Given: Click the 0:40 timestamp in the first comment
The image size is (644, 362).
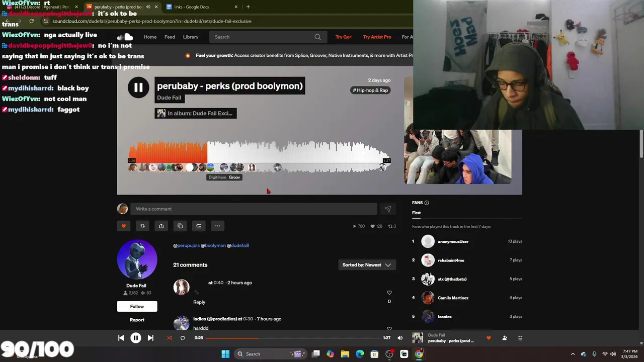Looking at the screenshot, I should [x=218, y=283].
